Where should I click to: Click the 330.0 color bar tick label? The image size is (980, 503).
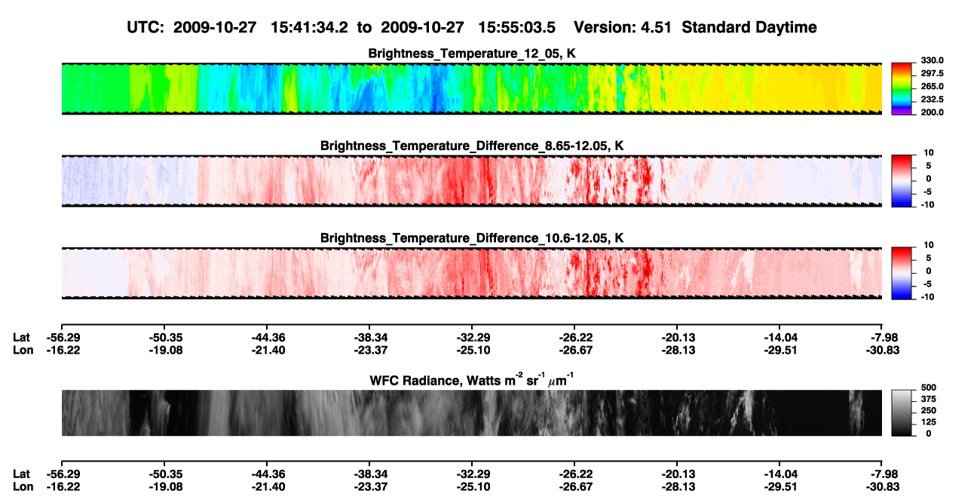point(933,61)
